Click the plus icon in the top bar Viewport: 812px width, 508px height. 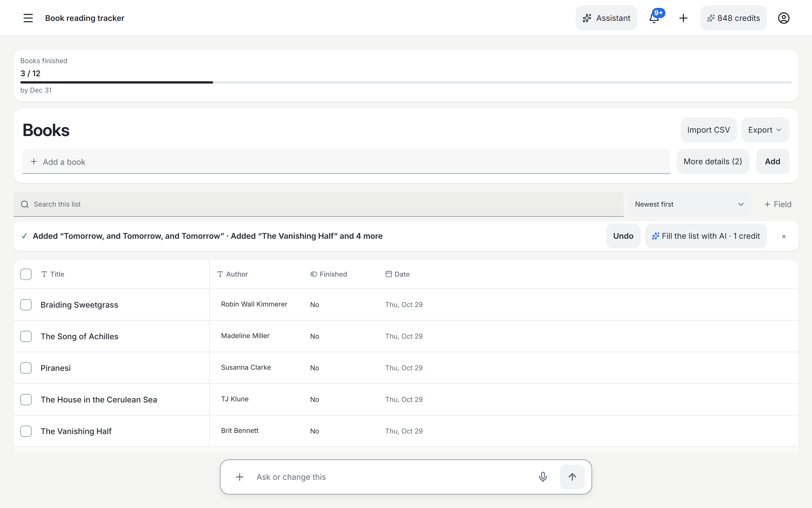[683, 18]
